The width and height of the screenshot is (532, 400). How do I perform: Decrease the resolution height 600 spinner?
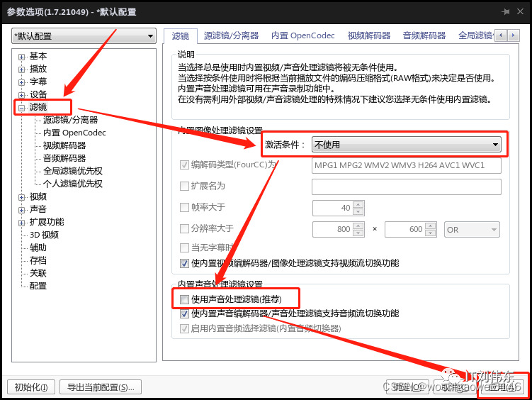[431, 233]
